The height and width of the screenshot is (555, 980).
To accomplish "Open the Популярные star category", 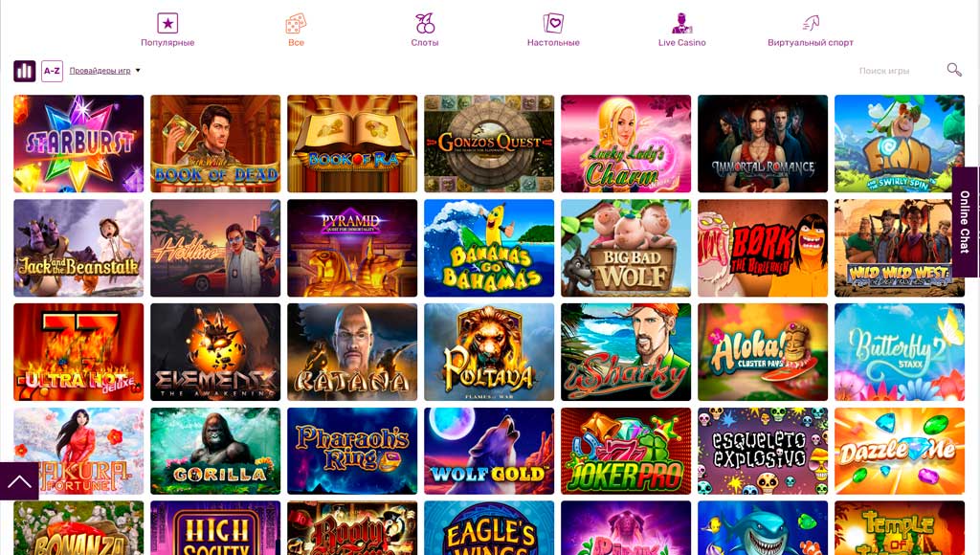I will point(167,30).
